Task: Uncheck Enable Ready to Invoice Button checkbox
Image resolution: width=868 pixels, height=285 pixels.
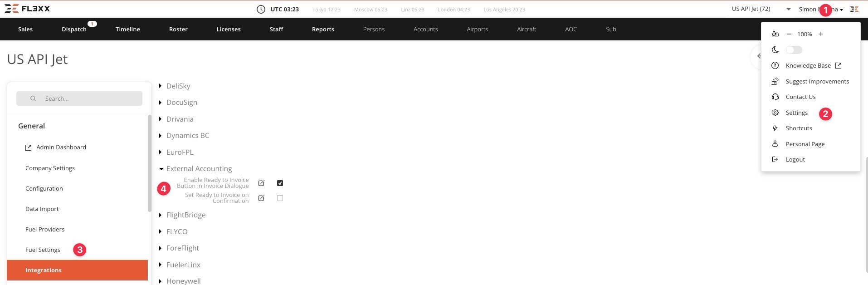Action: (x=280, y=183)
